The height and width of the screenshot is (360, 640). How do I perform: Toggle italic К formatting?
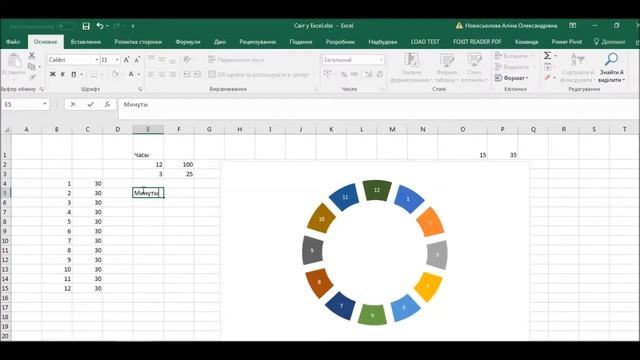(63, 74)
